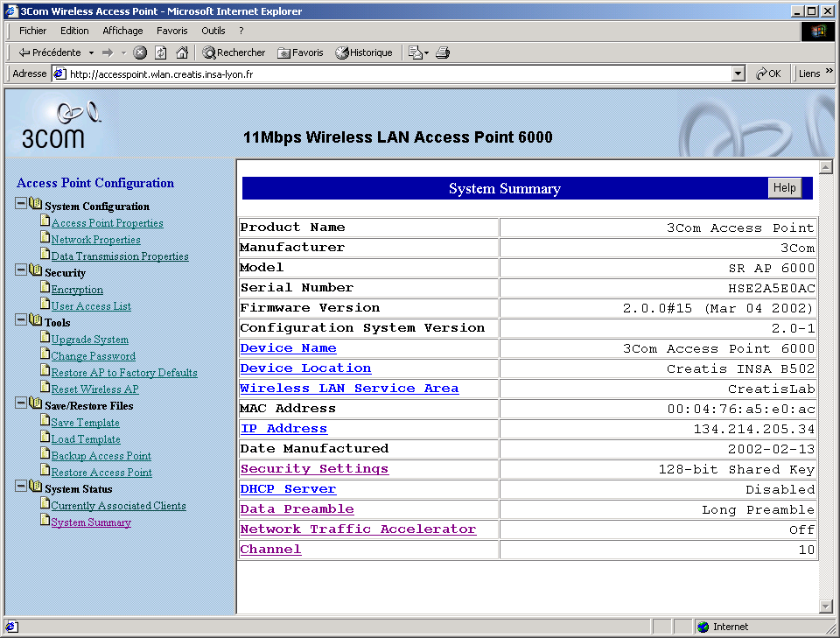Click the scrollbar up arrow
Screen dimensions: 840x638
(x=825, y=167)
